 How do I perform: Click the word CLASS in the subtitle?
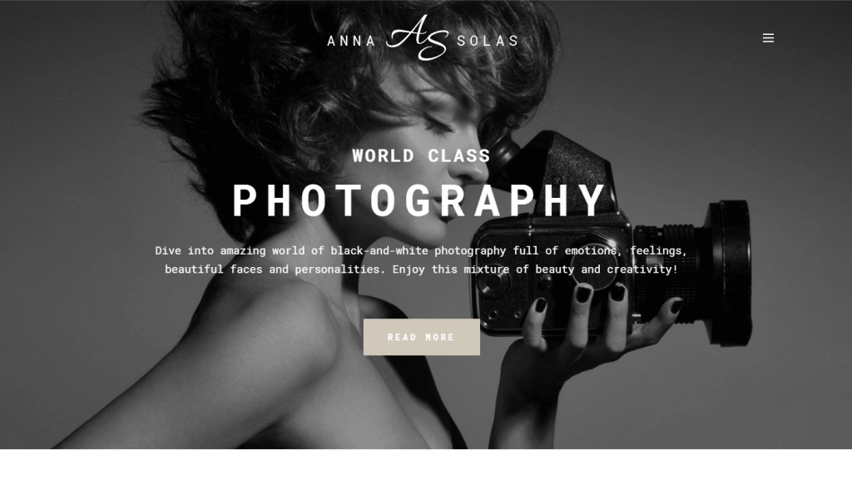coord(459,156)
